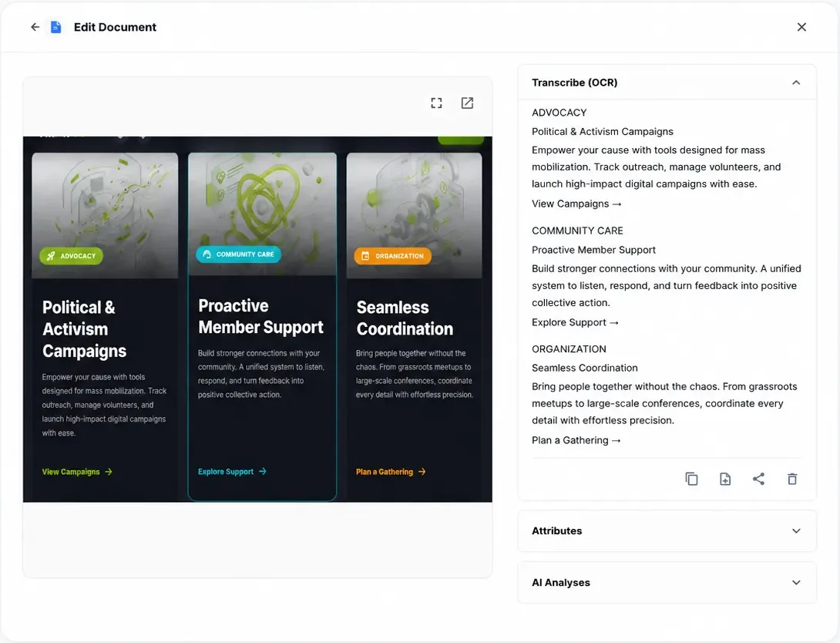Click View Campaigns link in preview image
The image size is (840, 643).
pos(77,472)
